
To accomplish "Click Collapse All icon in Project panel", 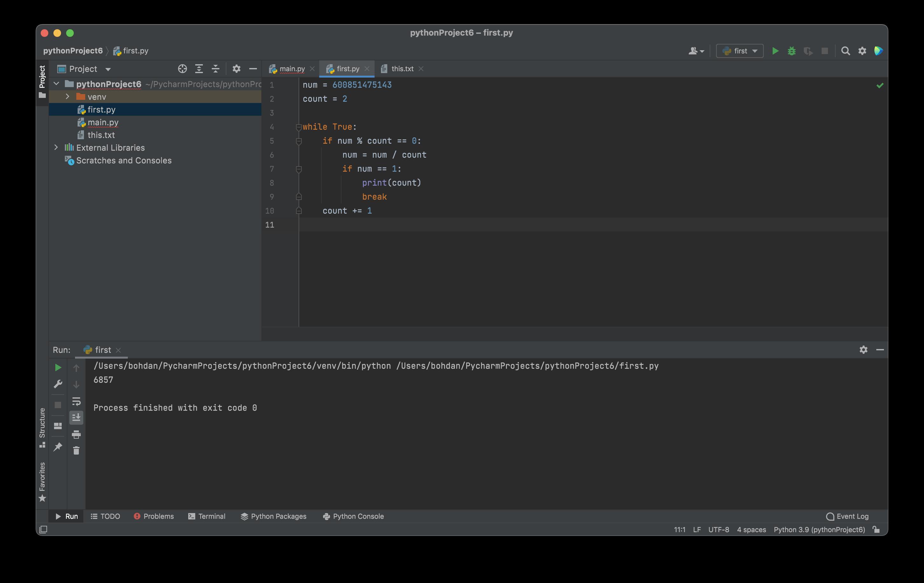I will [x=215, y=69].
